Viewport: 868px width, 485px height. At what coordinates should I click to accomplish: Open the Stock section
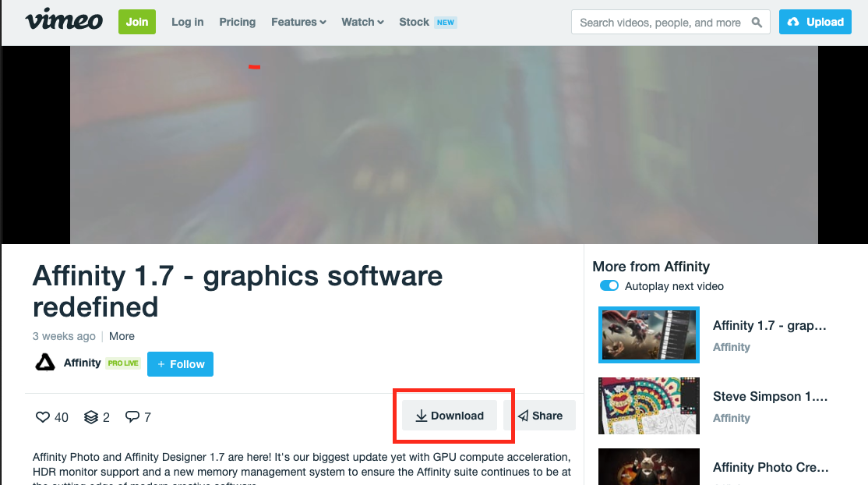[x=414, y=22]
